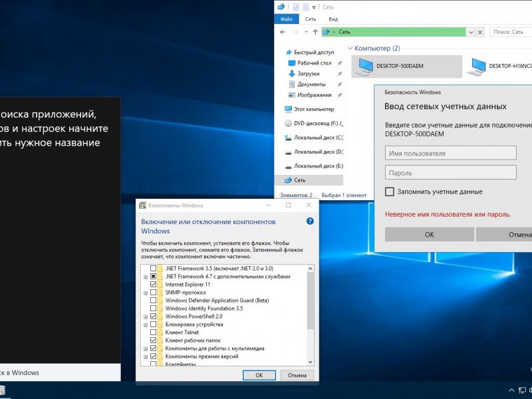
Task: Check Windows Defender Application Guard (Beta)
Action: (154, 301)
